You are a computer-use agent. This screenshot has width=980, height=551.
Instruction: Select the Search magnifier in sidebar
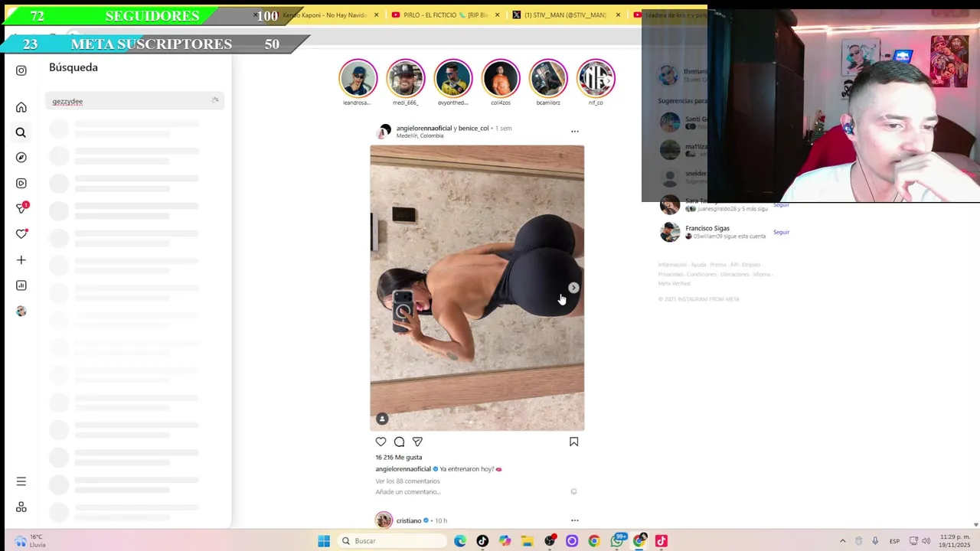[21, 132]
